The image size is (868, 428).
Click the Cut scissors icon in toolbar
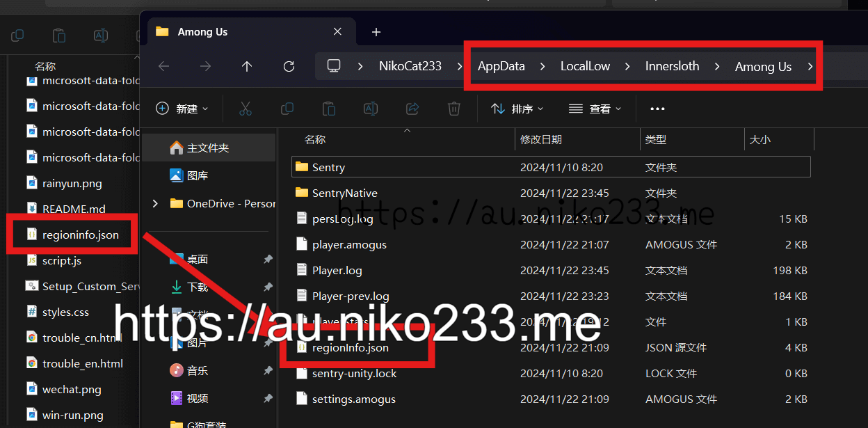[x=246, y=109]
